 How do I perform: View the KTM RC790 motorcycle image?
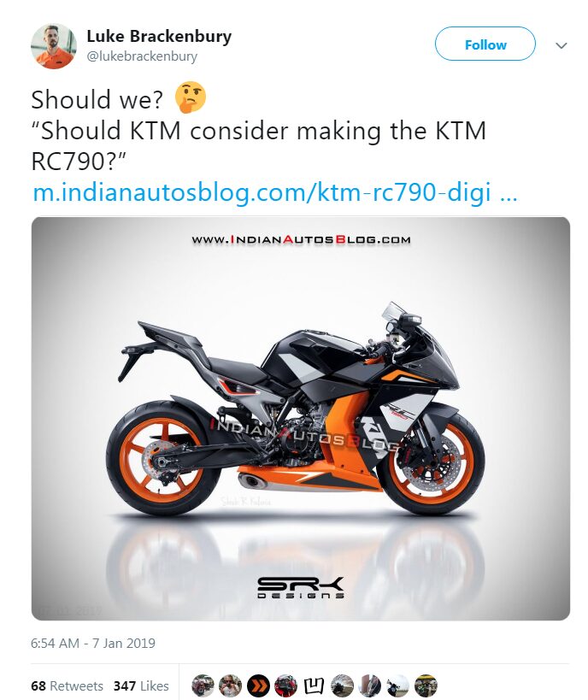[x=301, y=418]
